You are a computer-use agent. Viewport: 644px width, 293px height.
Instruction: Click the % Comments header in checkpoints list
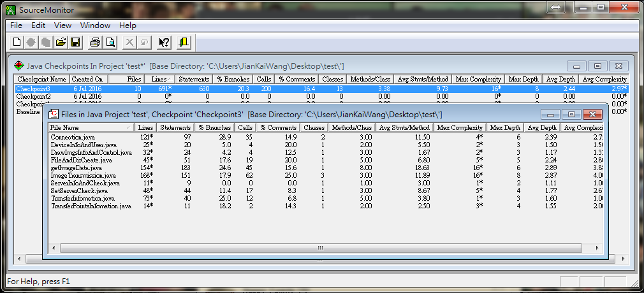tap(296, 79)
